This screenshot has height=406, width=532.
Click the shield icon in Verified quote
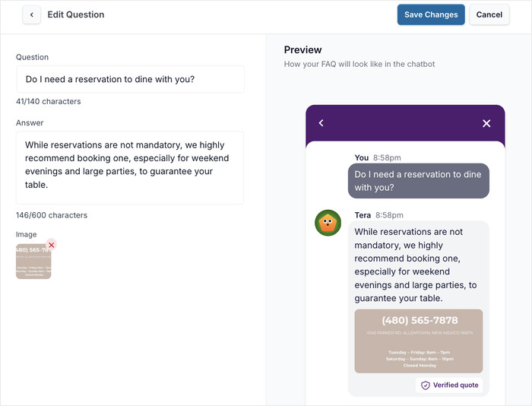[425, 385]
